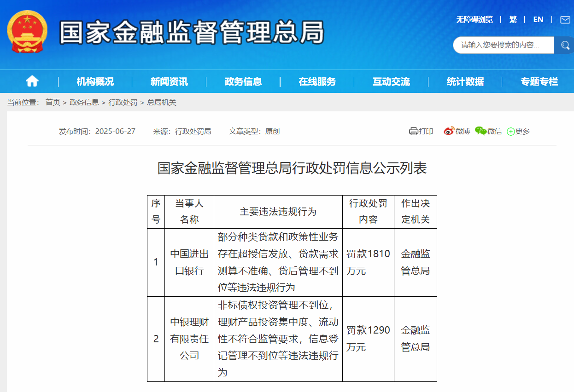
Task: Click the national emblem logo
Action: (x=27, y=32)
